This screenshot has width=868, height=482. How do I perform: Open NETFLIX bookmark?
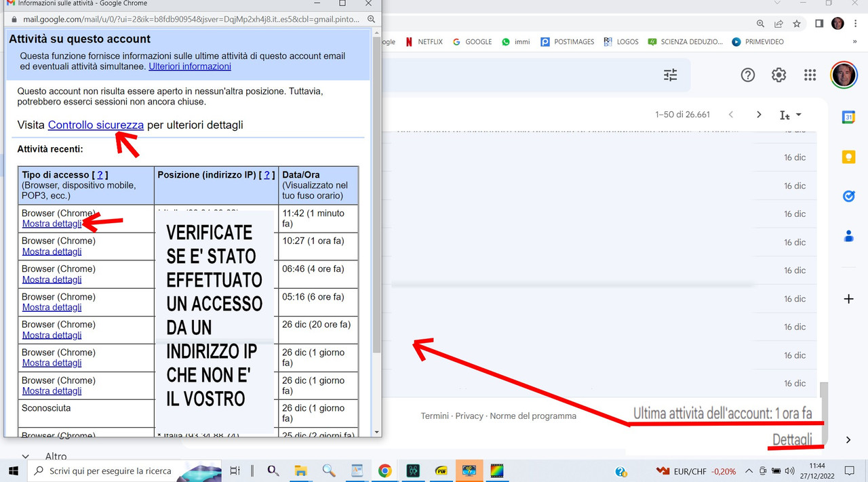[x=424, y=42]
